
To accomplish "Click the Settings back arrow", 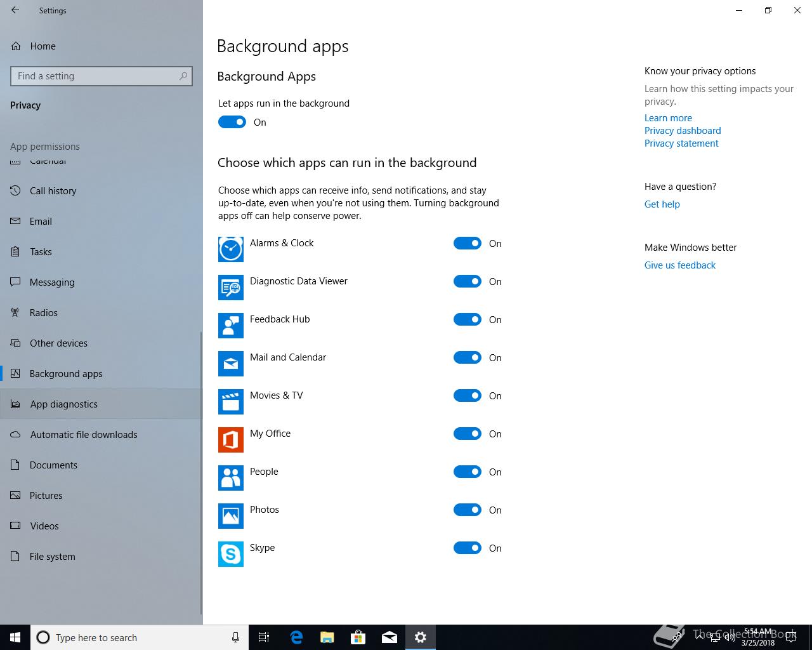I will tap(15, 10).
